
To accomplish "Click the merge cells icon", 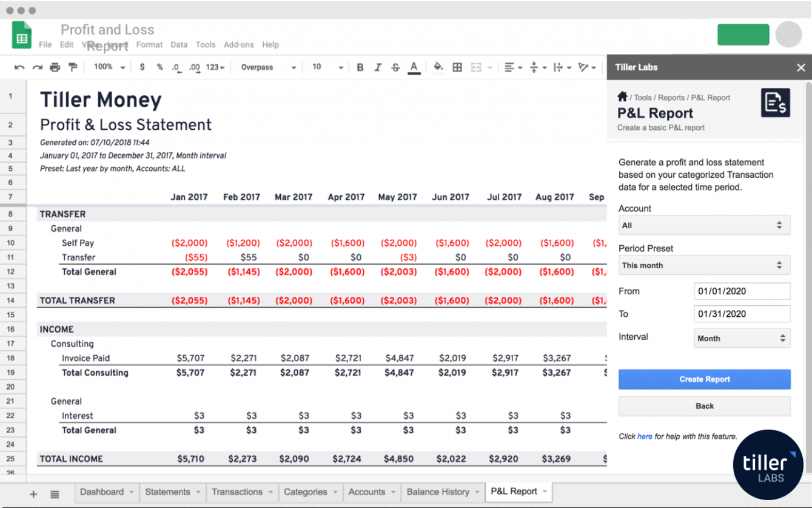I will click(476, 67).
